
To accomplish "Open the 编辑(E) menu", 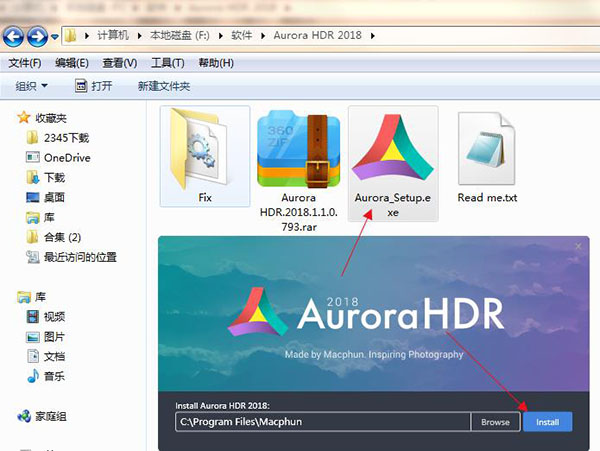I will point(72,63).
